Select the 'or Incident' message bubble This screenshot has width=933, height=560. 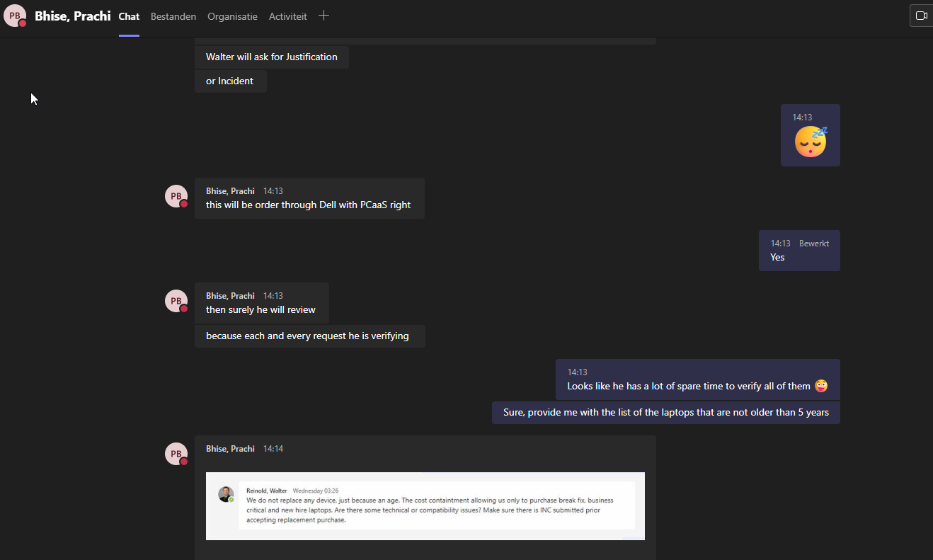click(230, 81)
